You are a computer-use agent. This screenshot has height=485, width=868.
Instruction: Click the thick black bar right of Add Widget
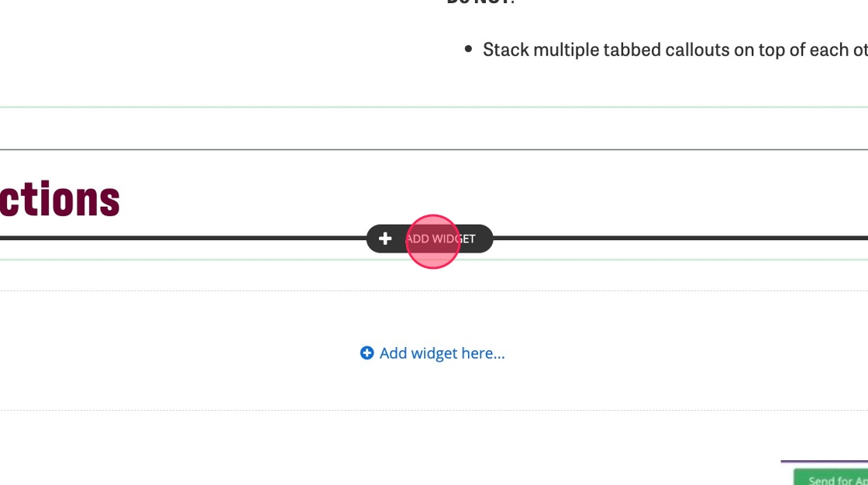coord(680,238)
